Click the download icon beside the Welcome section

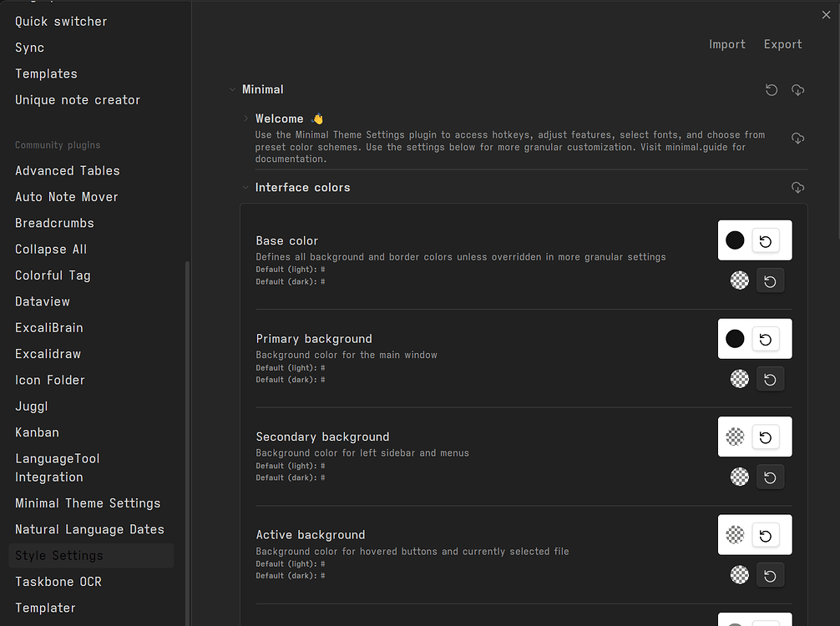click(797, 138)
